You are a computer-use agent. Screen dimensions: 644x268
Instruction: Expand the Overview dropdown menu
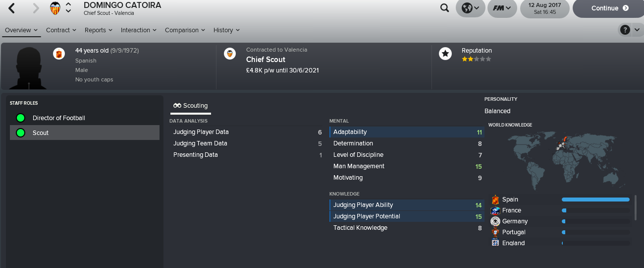click(21, 30)
